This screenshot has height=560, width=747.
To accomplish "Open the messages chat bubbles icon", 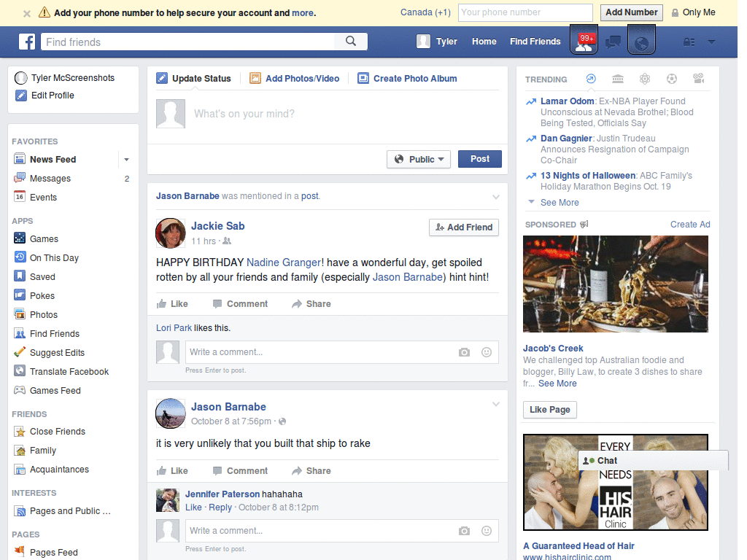I will tap(613, 42).
